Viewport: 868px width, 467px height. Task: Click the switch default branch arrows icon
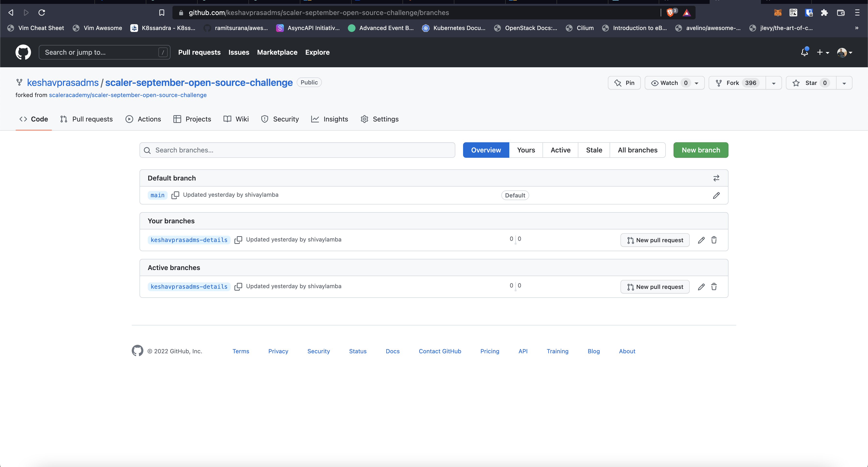click(x=716, y=178)
